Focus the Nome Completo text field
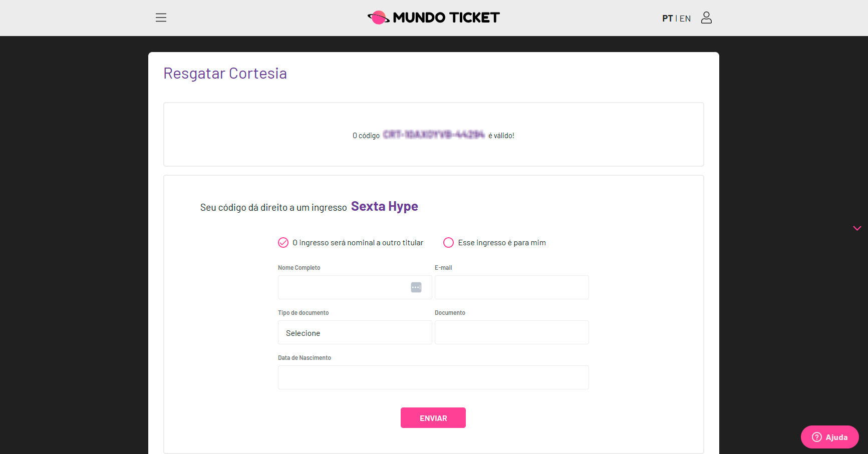This screenshot has width=868, height=454. pos(344,287)
